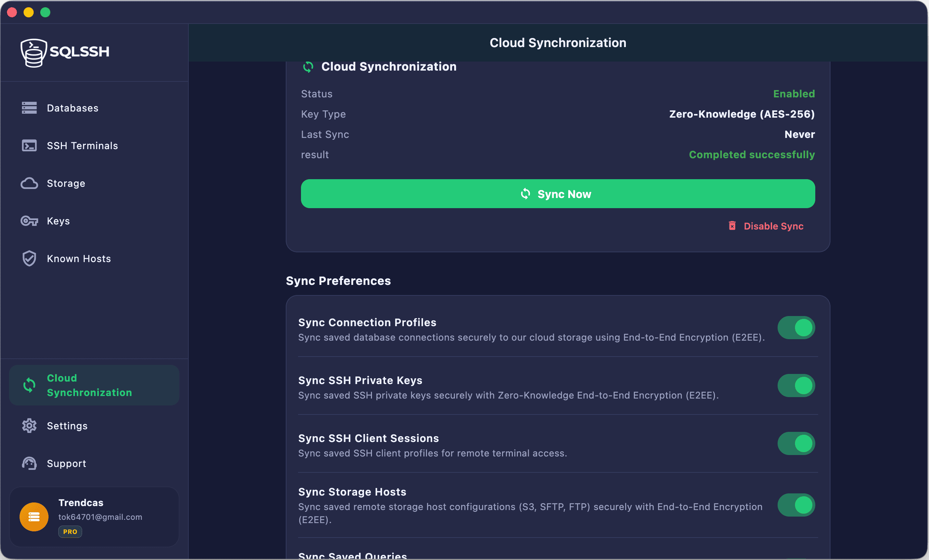
Task: Click the Sync Connection Profiles title
Action: click(367, 322)
